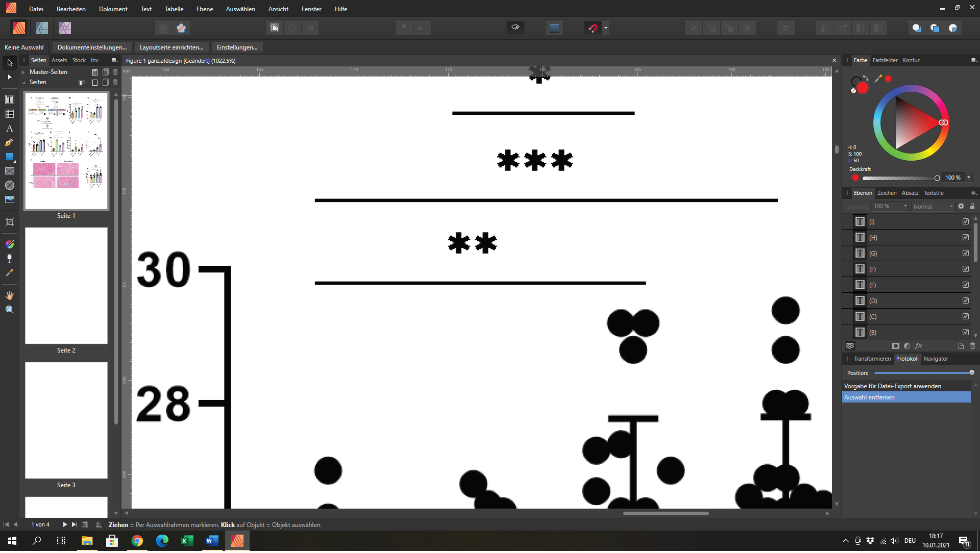Expand the Master-Seiten section
The height and width of the screenshot is (553, 980).
23,72
